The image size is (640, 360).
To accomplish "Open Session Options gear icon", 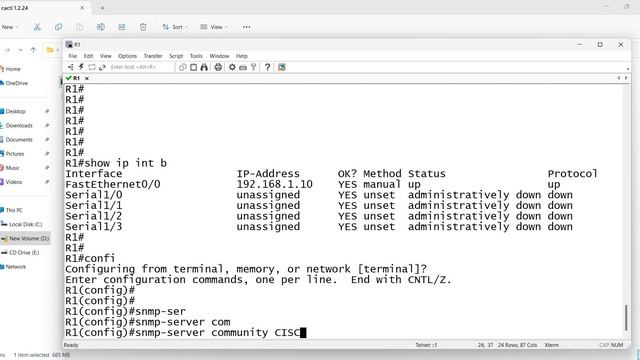I will pyautogui.click(x=232, y=67).
